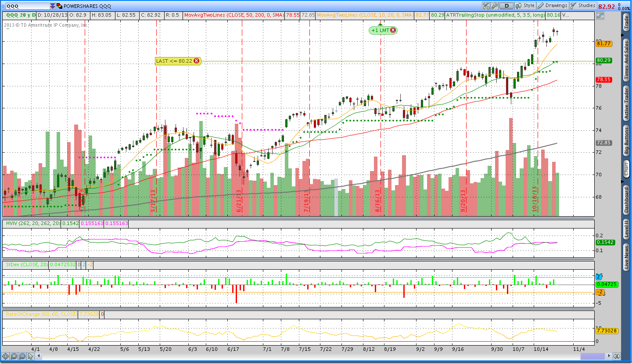Image resolution: width=632 pixels, height=364 pixels.
Task: Click the expand/collapse arrows icon at bottom right
Action: click(617, 357)
